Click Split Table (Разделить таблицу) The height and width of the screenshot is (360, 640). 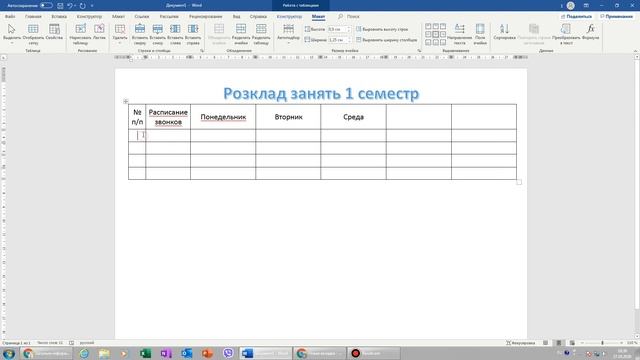point(261,34)
